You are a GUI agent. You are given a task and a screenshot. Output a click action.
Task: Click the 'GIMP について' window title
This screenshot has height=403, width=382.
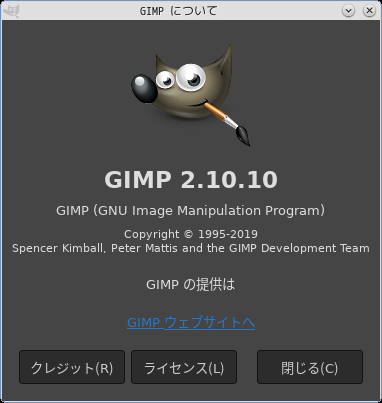(178, 11)
